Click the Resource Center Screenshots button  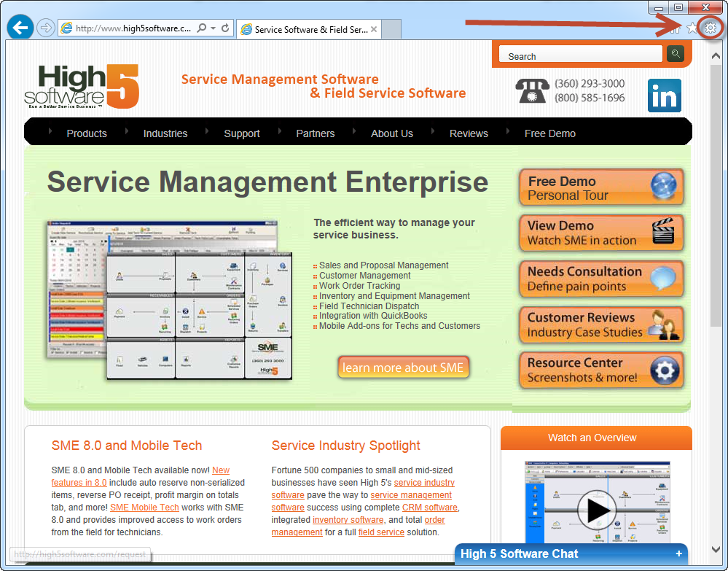(601, 370)
